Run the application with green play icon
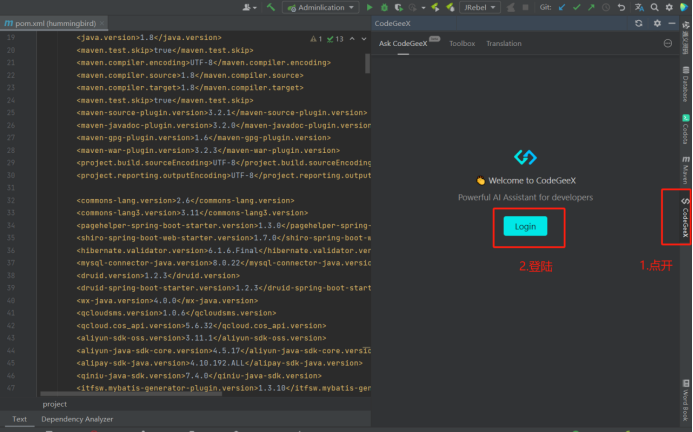Viewport: 693px width, 432px height. click(369, 7)
